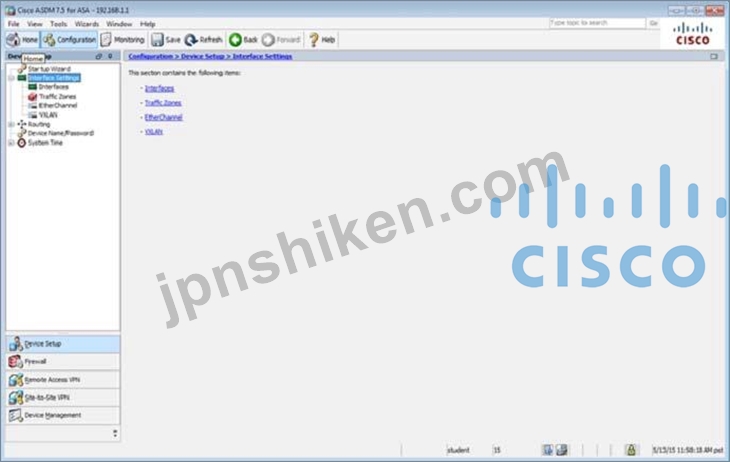This screenshot has width=730, height=462.
Task: Select the Device Management button
Action: coord(63,415)
